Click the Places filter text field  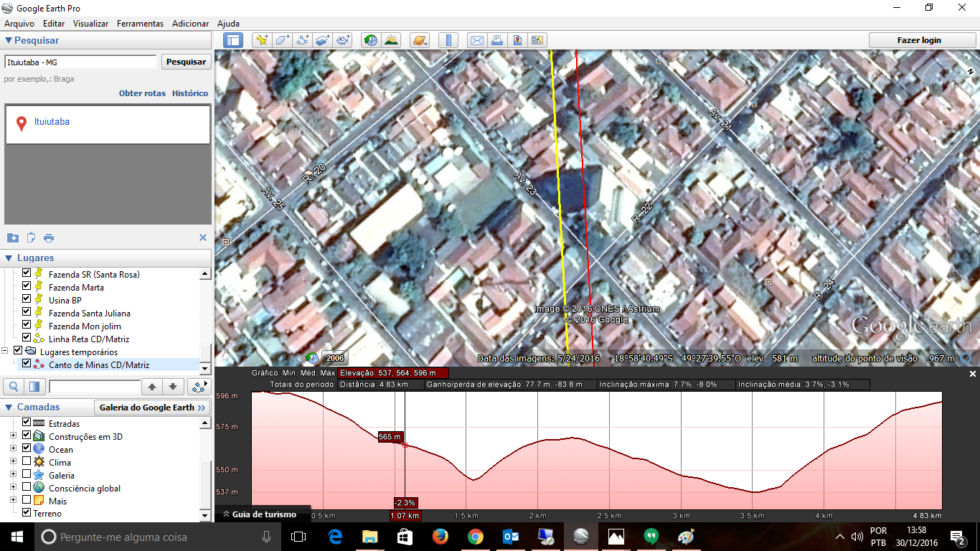coord(93,387)
